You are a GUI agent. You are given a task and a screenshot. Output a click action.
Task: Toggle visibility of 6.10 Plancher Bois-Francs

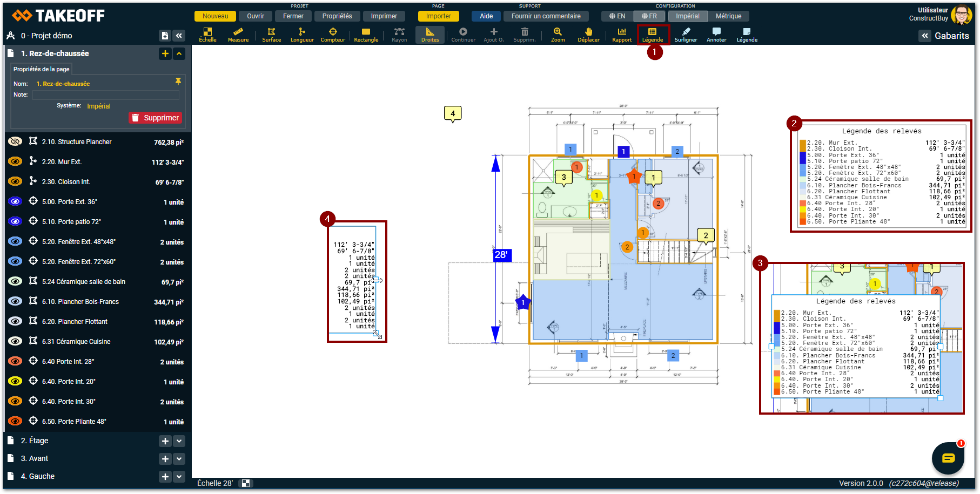pos(15,301)
